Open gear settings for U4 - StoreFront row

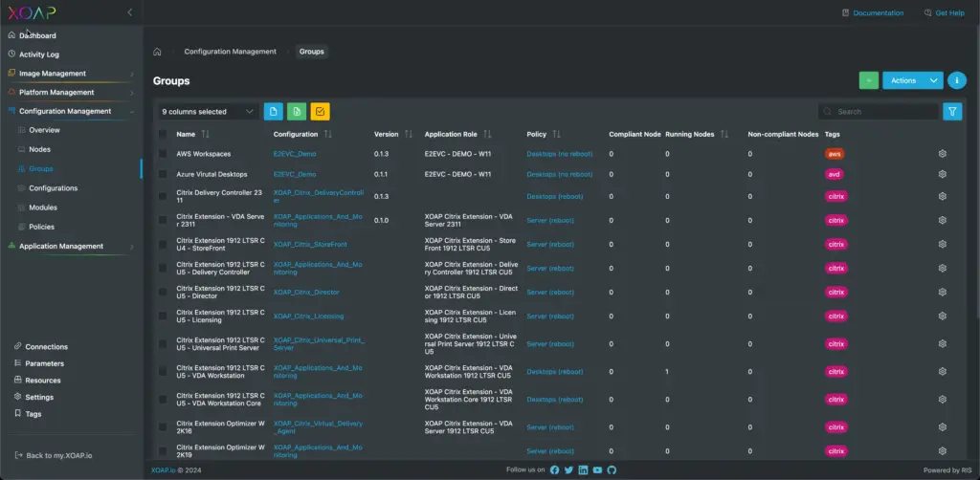(x=943, y=244)
